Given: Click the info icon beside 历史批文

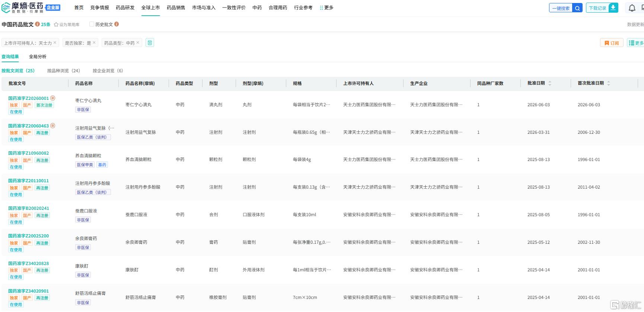Looking at the screenshot, I should [117, 24].
